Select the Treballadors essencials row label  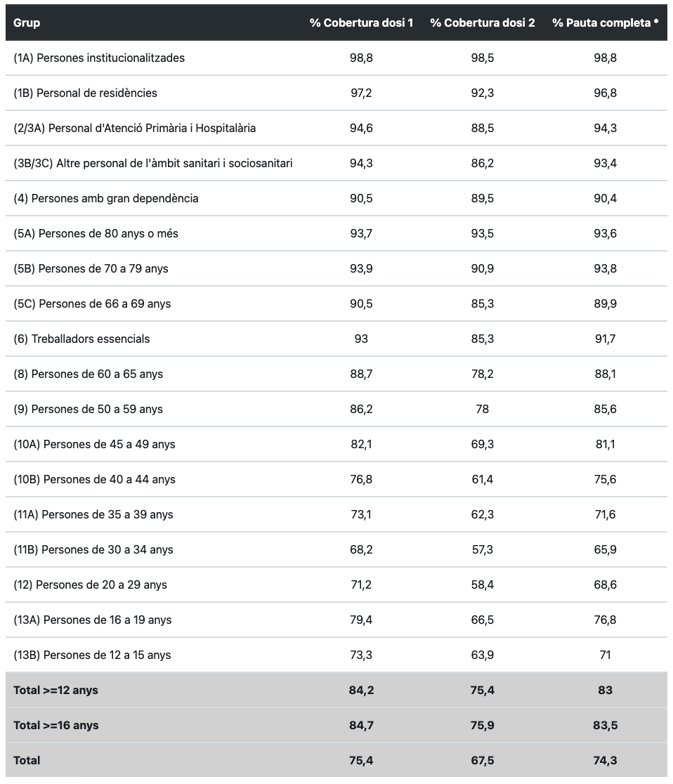click(81, 339)
